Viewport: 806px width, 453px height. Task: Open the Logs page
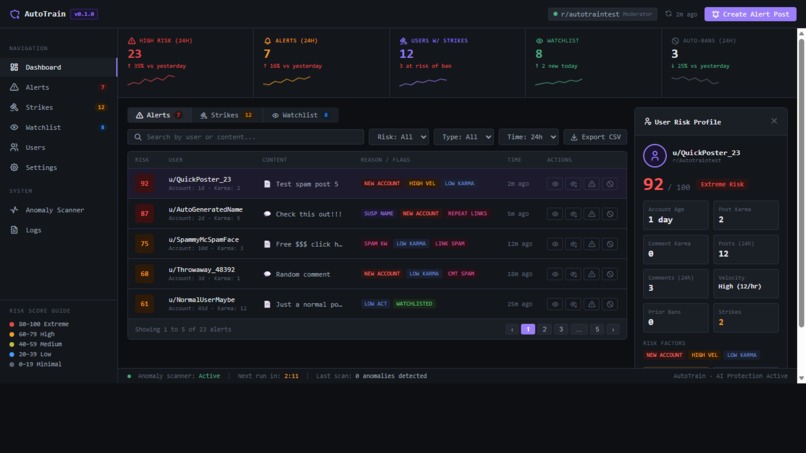tap(59, 230)
